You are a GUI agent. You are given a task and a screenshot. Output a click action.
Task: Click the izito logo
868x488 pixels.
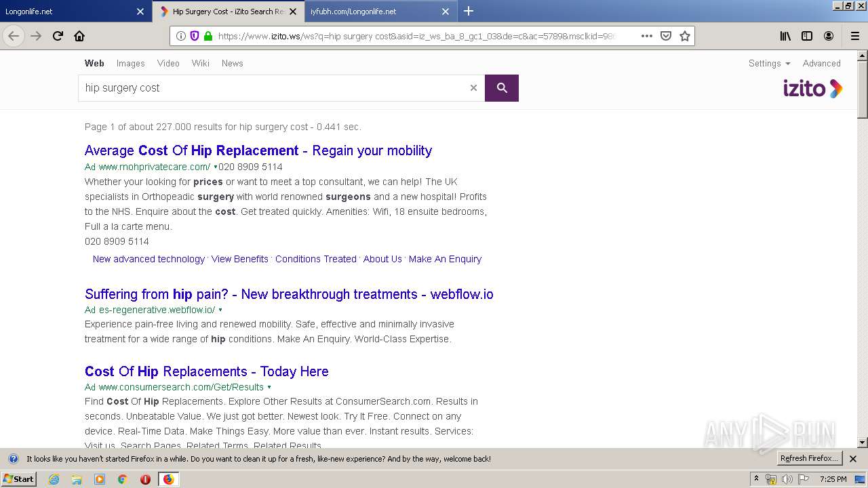pyautogui.click(x=812, y=89)
